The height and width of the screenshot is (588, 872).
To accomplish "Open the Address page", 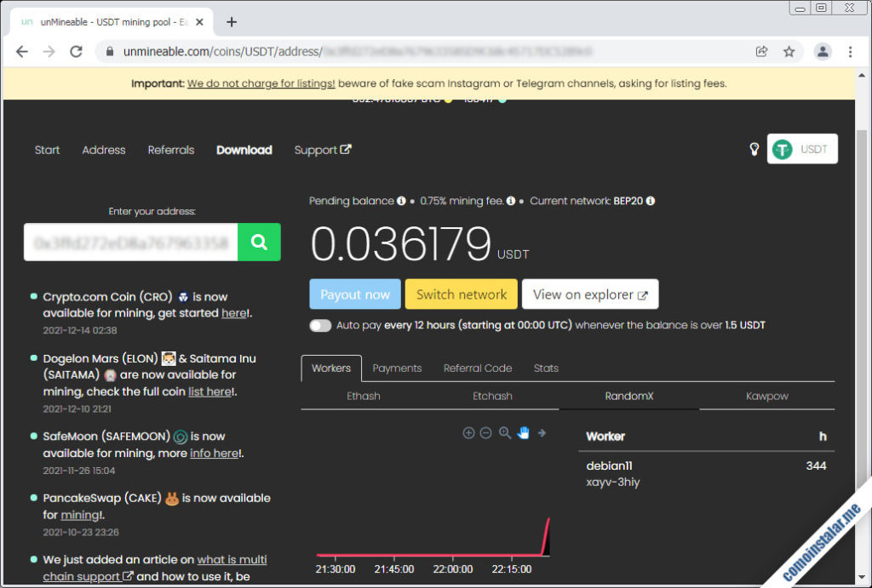I will pos(104,150).
